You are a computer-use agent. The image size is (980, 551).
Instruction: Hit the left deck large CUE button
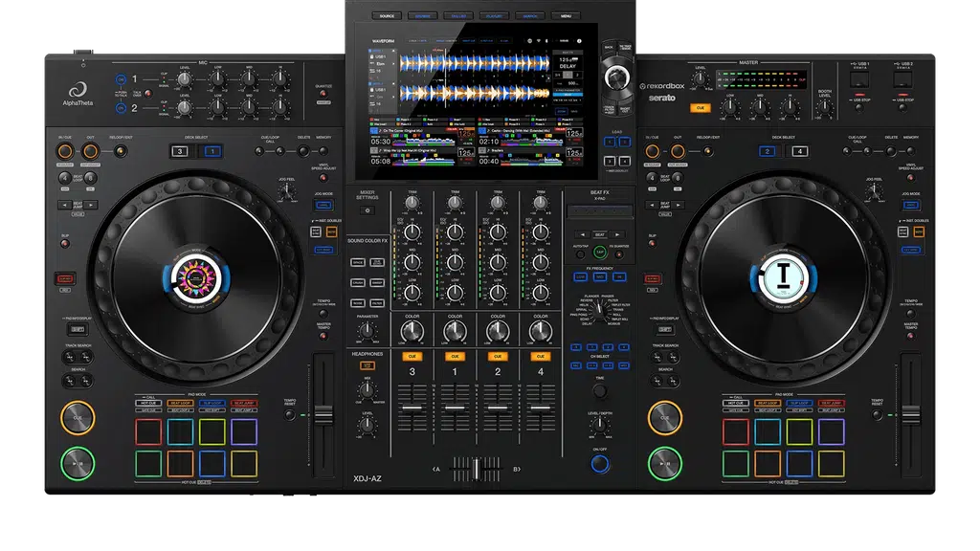click(x=78, y=417)
